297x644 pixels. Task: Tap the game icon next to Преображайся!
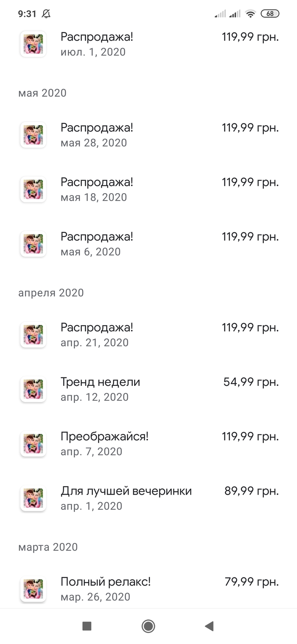(x=33, y=444)
